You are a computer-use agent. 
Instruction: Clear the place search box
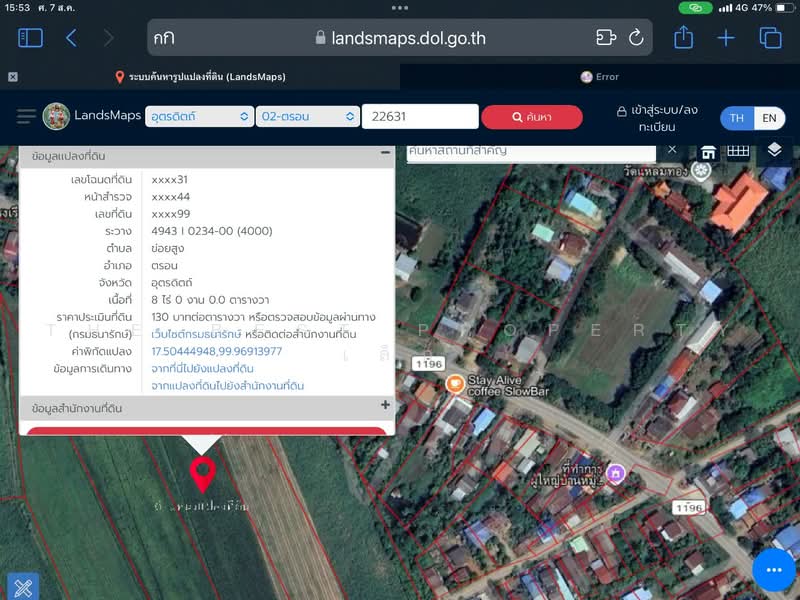point(672,149)
